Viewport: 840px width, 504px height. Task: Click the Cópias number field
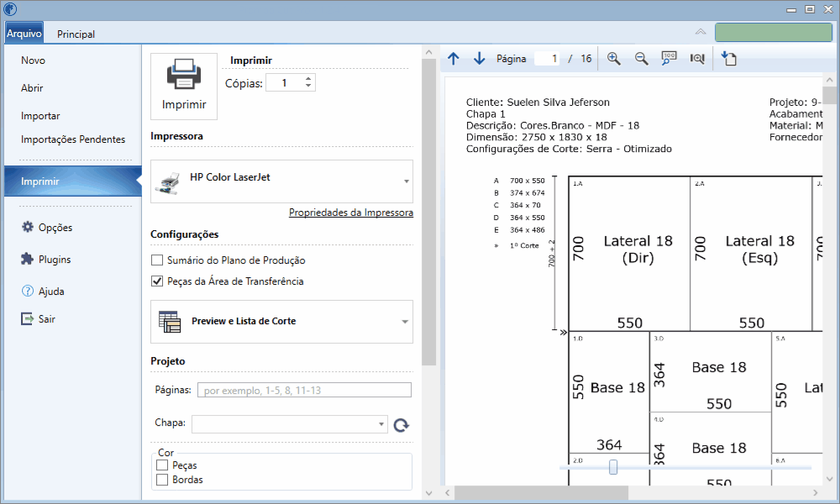285,82
